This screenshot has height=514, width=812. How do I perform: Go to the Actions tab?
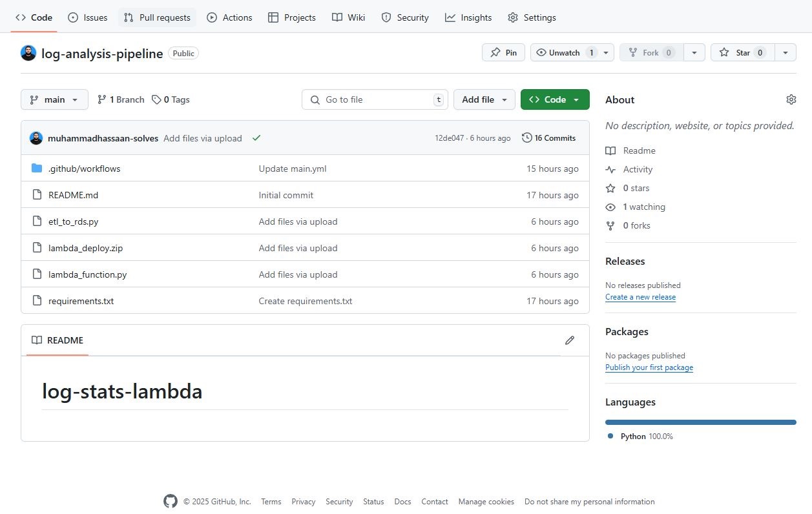[229, 17]
